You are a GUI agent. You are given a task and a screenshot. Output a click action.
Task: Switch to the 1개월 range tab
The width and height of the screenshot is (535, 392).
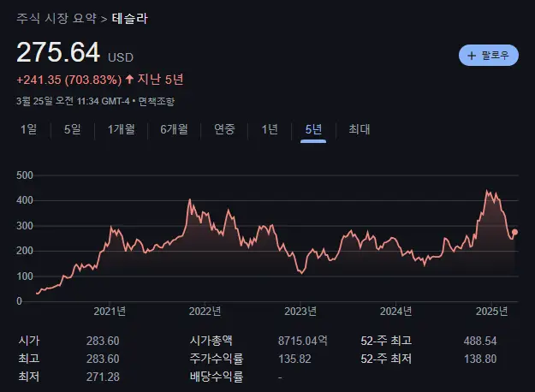click(122, 129)
